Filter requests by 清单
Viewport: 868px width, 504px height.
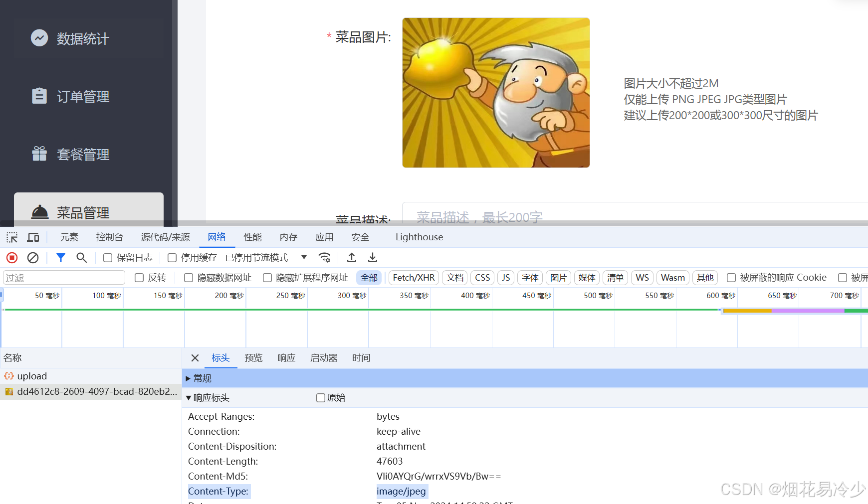(x=616, y=278)
